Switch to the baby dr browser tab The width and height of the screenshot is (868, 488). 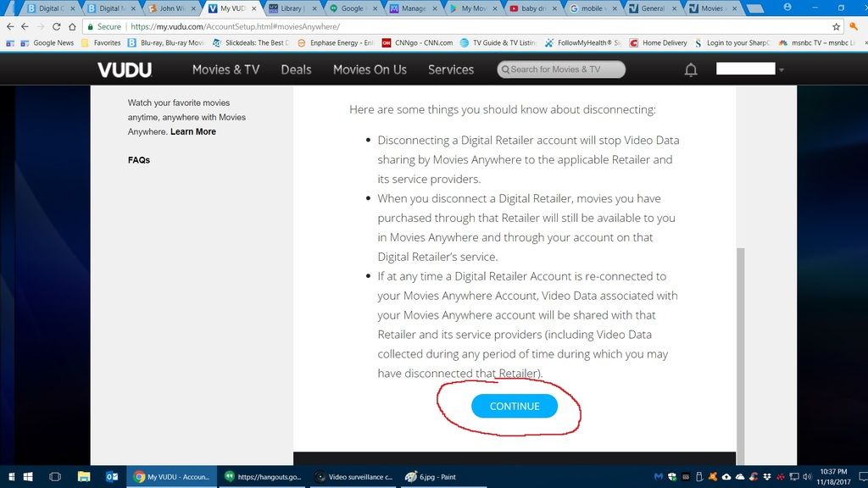click(532, 8)
